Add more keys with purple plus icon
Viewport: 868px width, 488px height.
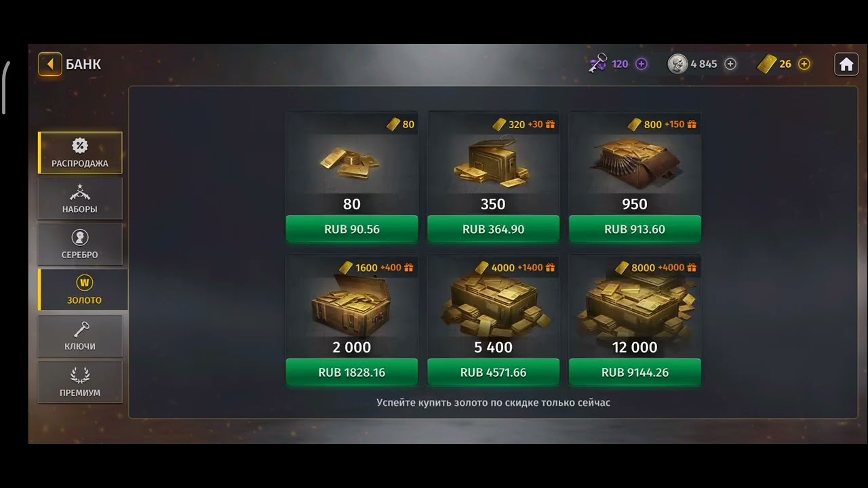641,64
